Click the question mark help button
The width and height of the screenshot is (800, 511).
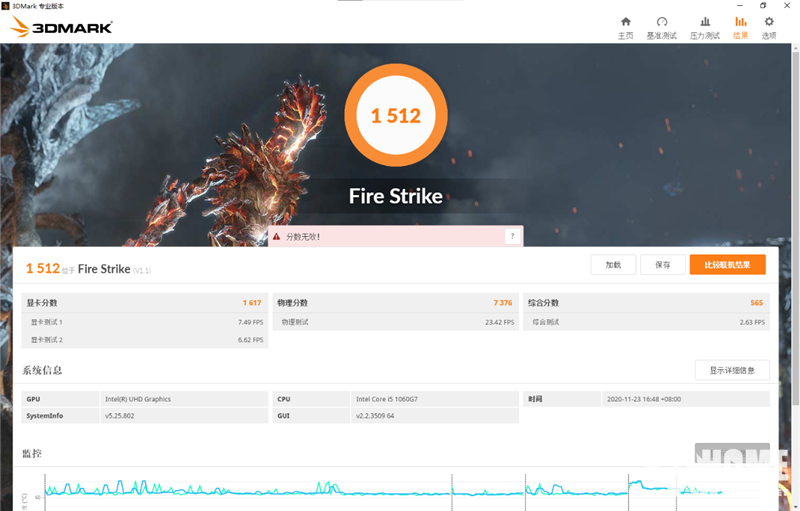[512, 236]
